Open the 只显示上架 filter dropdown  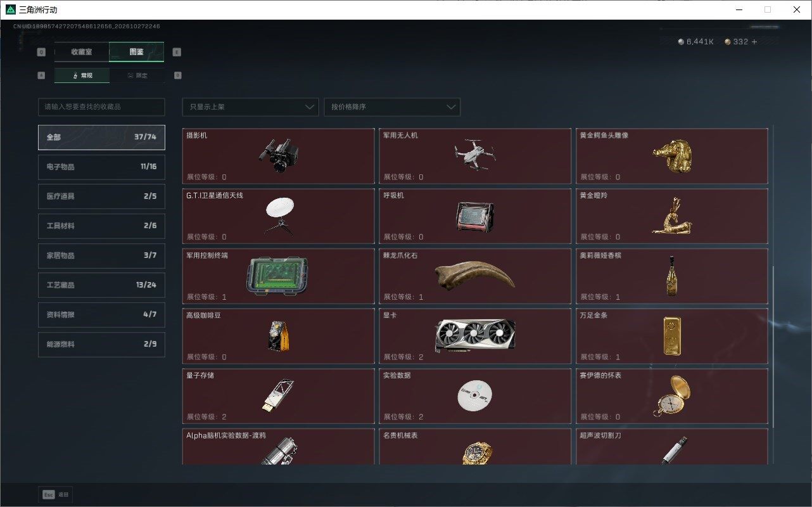point(250,107)
